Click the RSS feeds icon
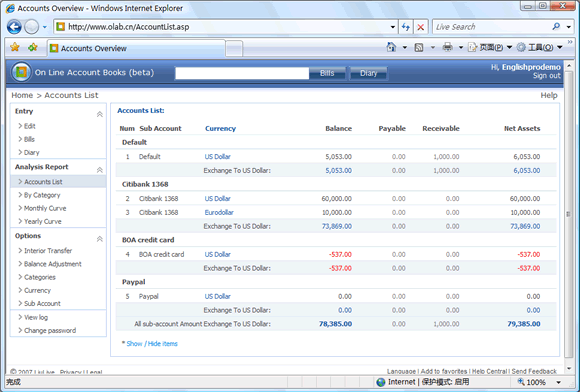The image size is (580, 392). [419, 48]
